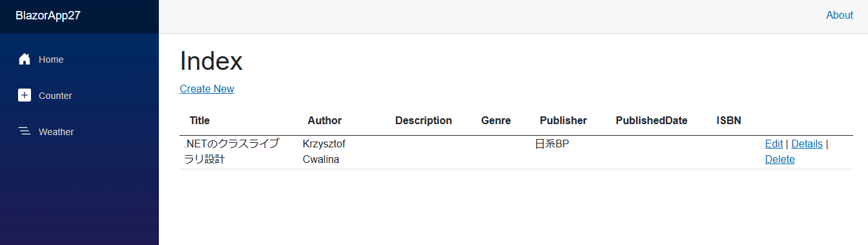Image resolution: width=868 pixels, height=245 pixels.
Task: Click the Author column header
Action: [x=324, y=120]
